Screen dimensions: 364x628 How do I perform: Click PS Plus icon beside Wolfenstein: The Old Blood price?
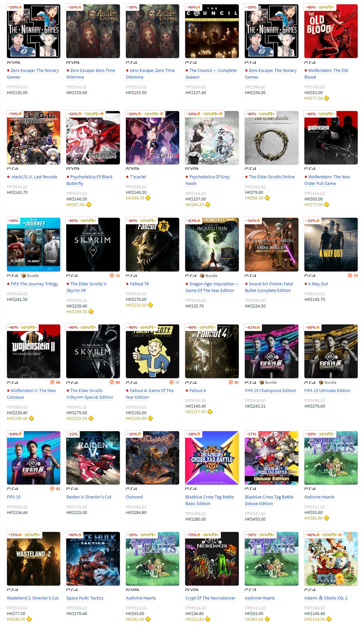[x=327, y=98]
